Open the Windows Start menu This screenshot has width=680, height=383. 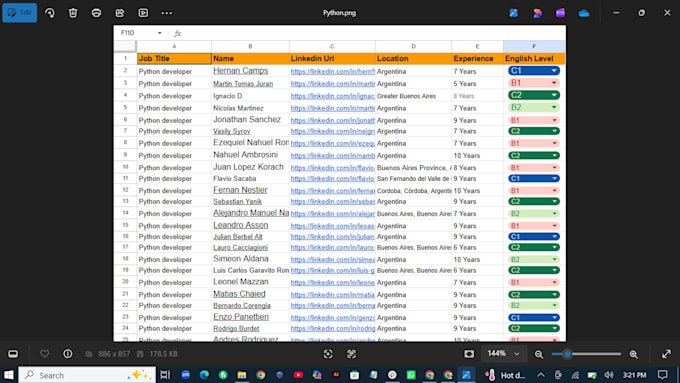point(9,375)
